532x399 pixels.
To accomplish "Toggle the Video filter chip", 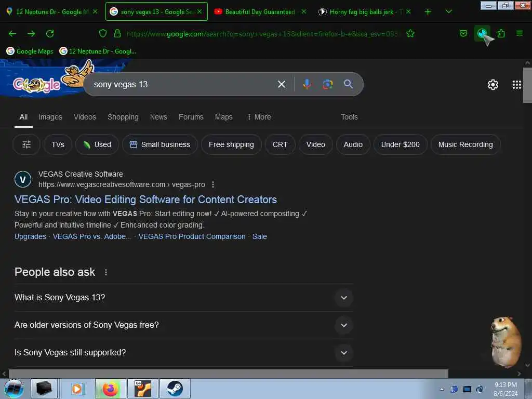I will (x=316, y=144).
